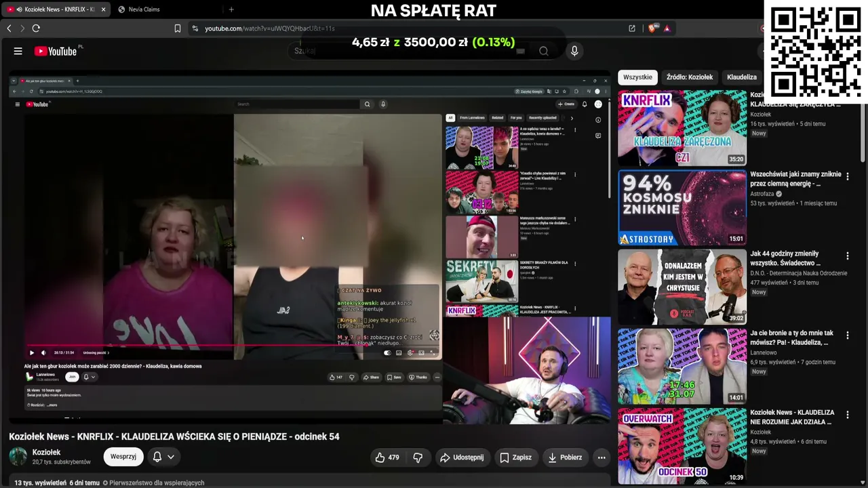The image size is (868, 488).
Task: Activate the Koziołek News browser tab
Action: [56, 9]
